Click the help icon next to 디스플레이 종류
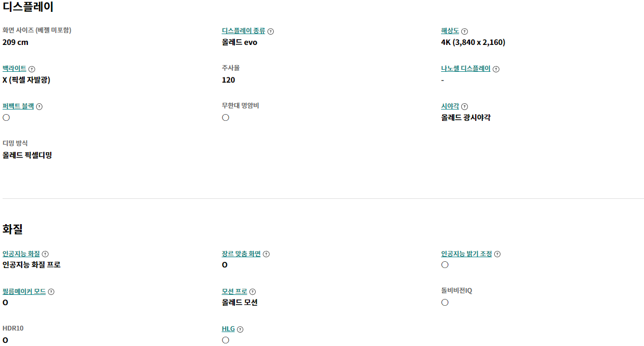Viewport: 644px width, 346px height. 271,32
